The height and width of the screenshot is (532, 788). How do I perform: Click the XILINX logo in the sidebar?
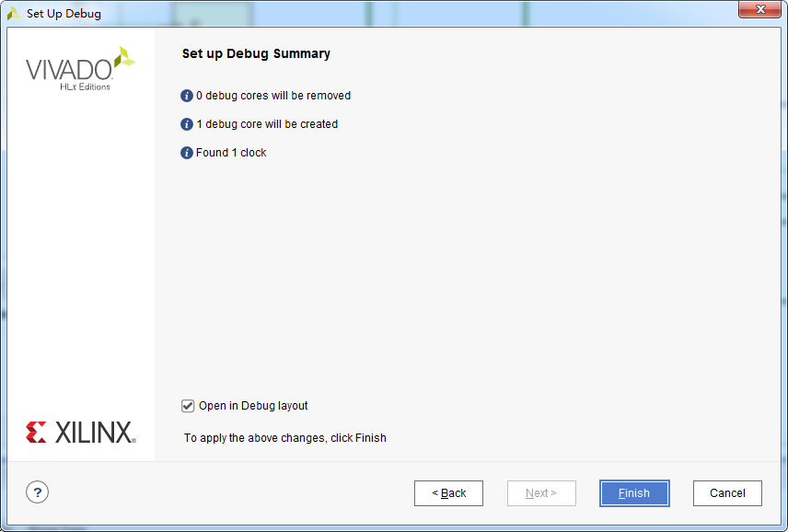(x=81, y=433)
